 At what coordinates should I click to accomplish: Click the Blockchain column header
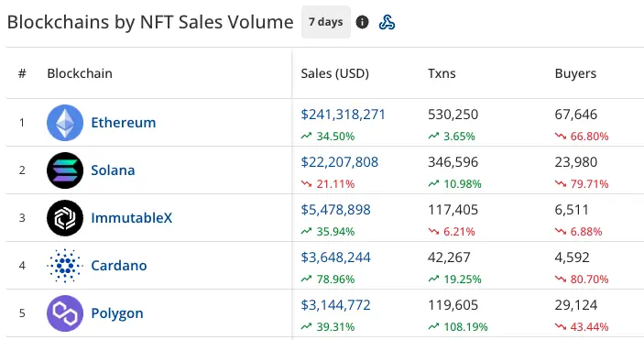coord(80,73)
